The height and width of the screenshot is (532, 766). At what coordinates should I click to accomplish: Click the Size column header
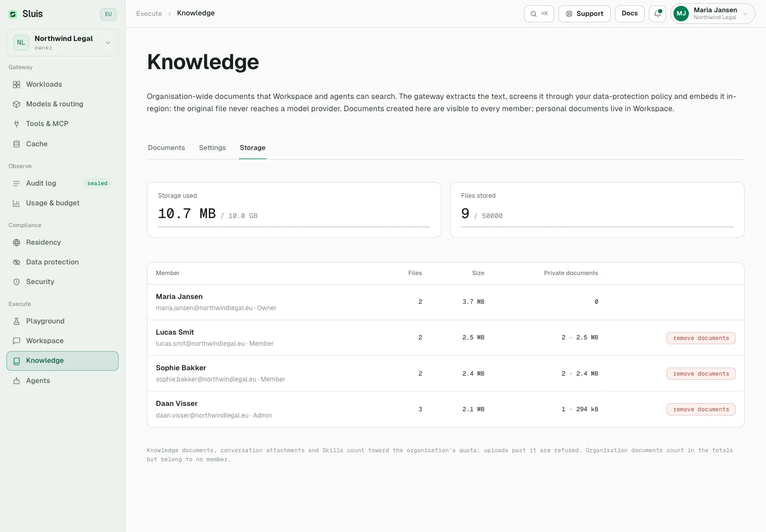pos(478,273)
